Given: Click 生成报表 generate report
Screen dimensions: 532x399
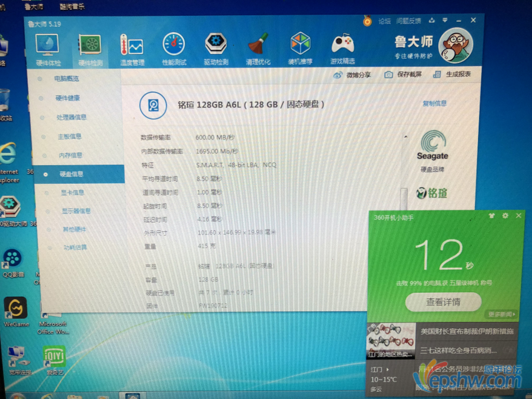Looking at the screenshot, I should pos(452,74).
